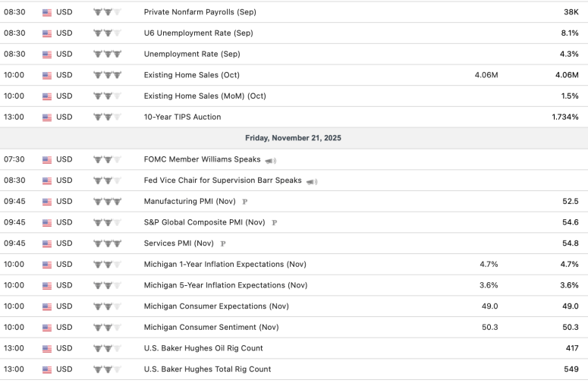Open the 10-Year TIPS Auction event
This screenshot has width=588, height=383.
coord(182,117)
